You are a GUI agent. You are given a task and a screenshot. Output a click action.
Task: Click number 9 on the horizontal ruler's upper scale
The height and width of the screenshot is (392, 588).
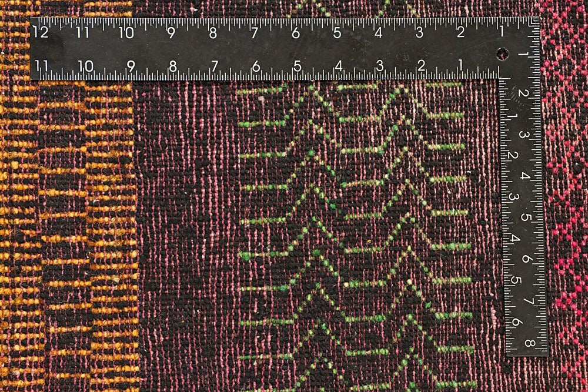coord(171,33)
